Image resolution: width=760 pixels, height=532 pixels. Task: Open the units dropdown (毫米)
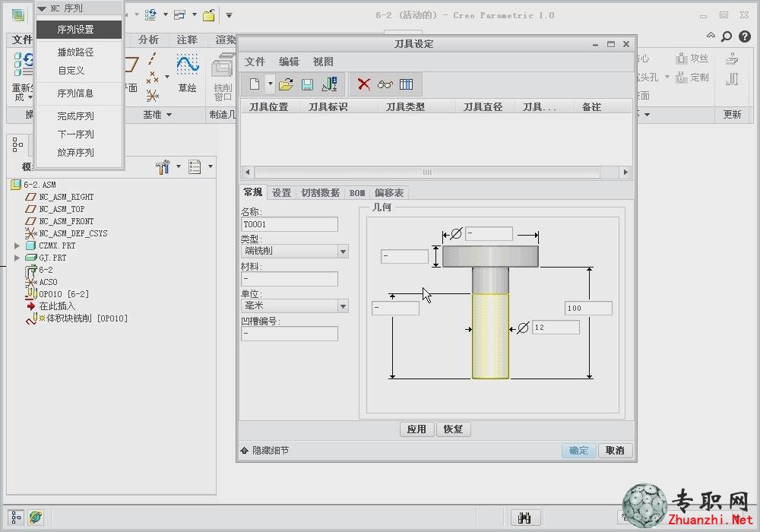[344, 306]
